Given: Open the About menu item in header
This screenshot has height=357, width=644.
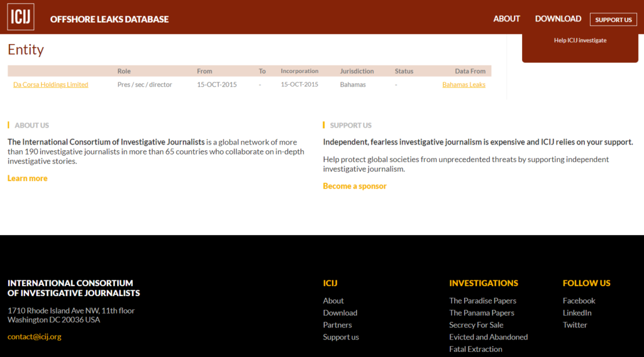Looking at the screenshot, I should (x=506, y=19).
